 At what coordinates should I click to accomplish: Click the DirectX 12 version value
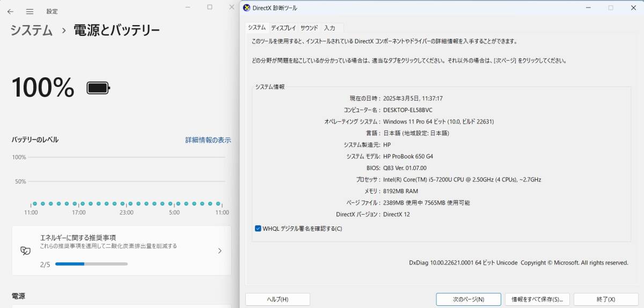click(x=397, y=214)
